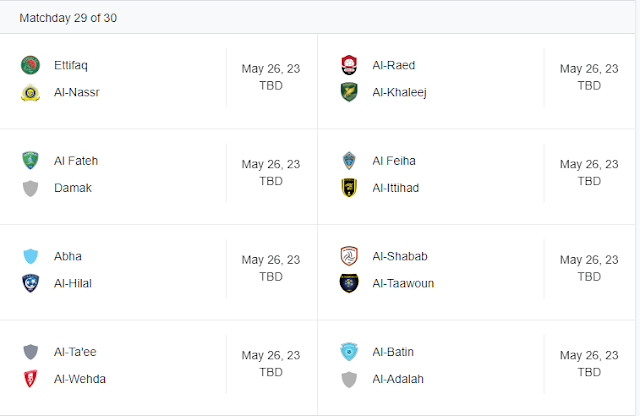Select the Al-Hilal club crest
Image resolution: width=640 pixels, height=416 pixels.
click(30, 283)
